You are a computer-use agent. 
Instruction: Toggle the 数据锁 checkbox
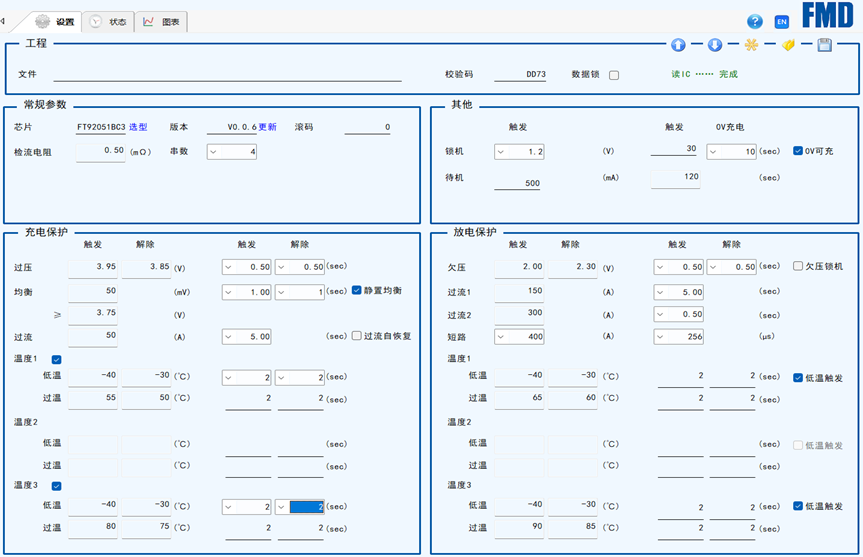pyautogui.click(x=614, y=75)
